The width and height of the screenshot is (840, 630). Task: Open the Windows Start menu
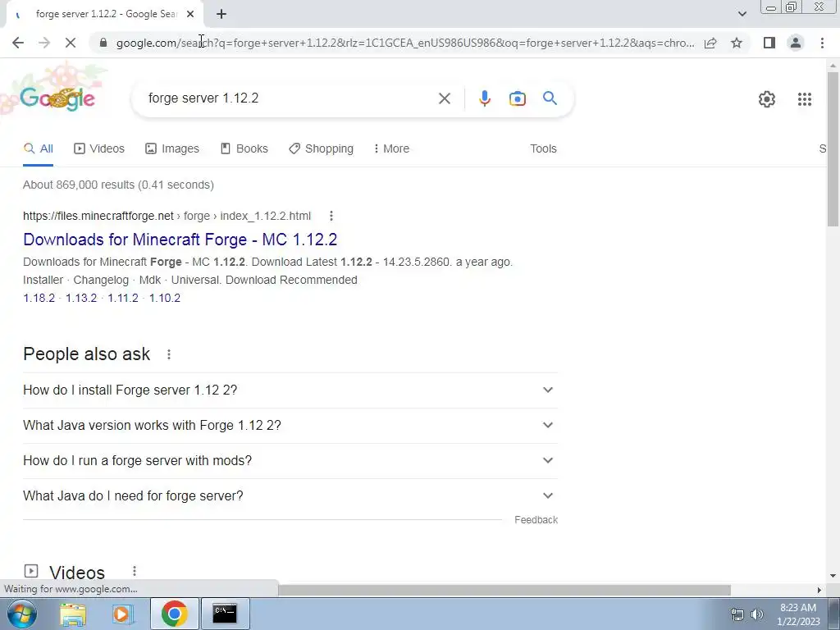click(21, 614)
